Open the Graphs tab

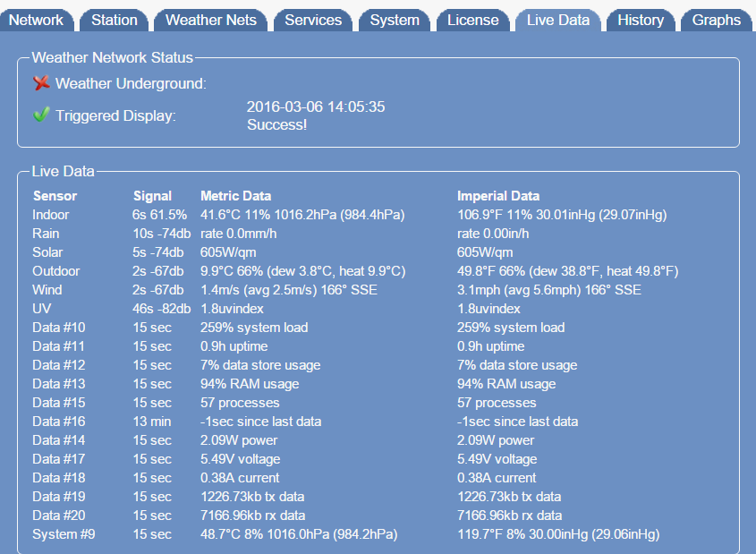click(717, 20)
